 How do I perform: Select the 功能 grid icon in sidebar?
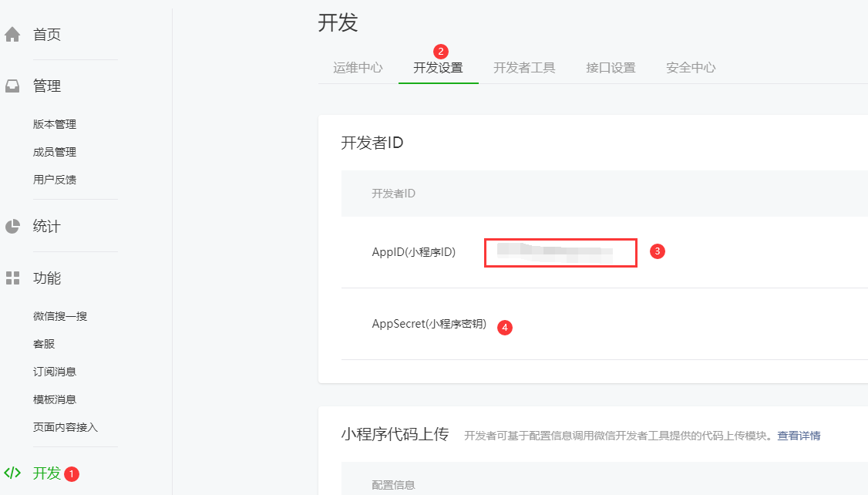(11, 278)
